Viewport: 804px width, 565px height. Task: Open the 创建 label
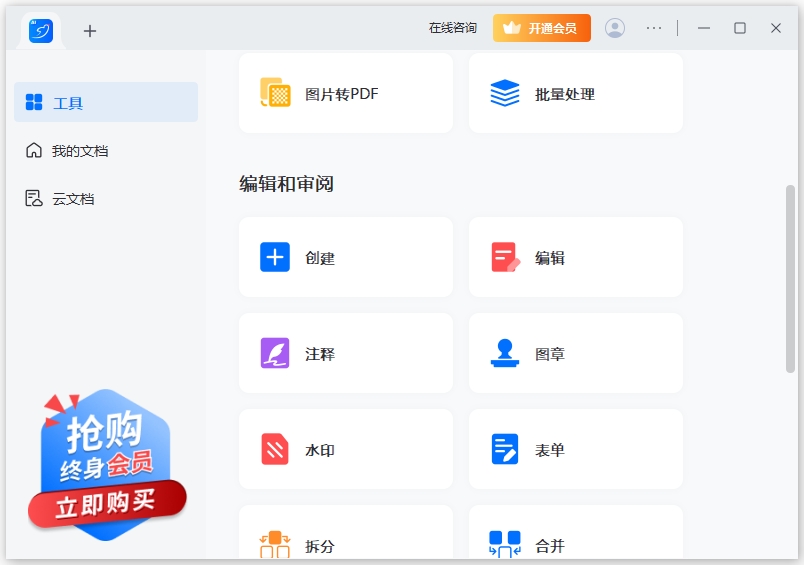click(320, 258)
